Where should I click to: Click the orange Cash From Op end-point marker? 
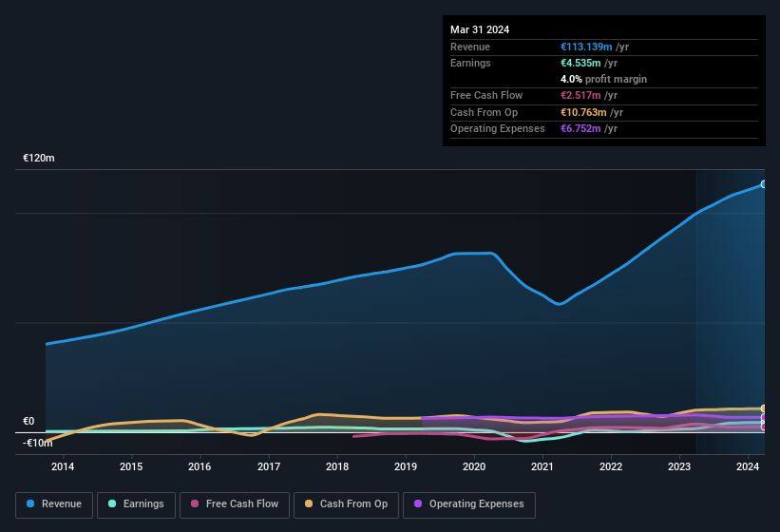pyautogui.click(x=763, y=408)
